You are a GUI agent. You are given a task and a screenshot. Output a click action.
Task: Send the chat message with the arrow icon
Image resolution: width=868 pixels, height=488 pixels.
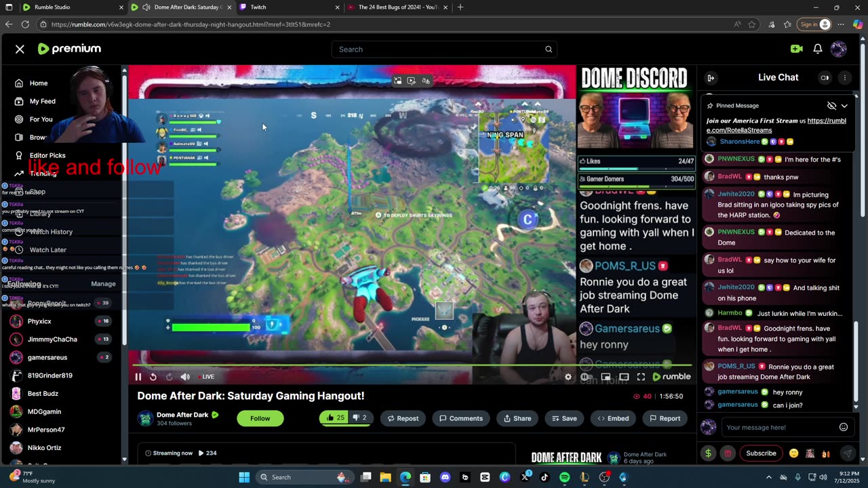coord(848,453)
